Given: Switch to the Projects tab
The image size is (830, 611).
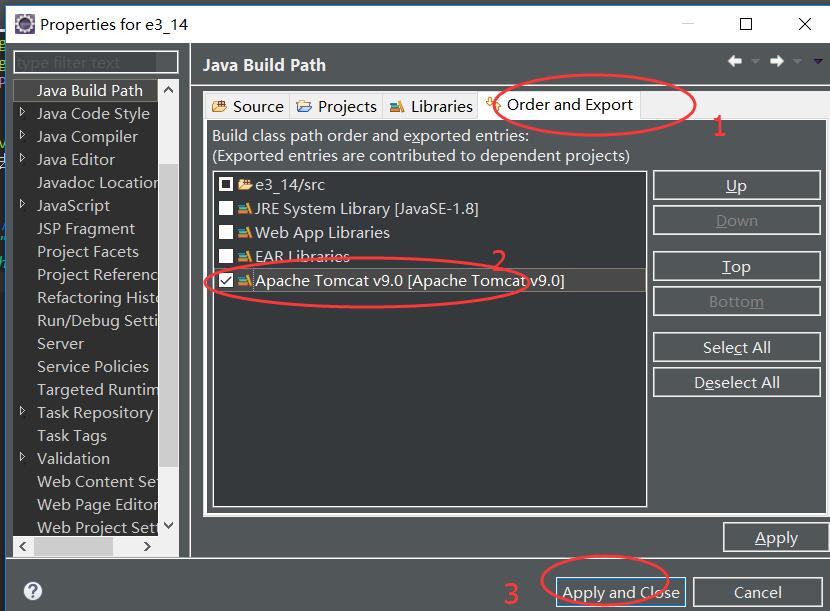Looking at the screenshot, I should [x=336, y=106].
